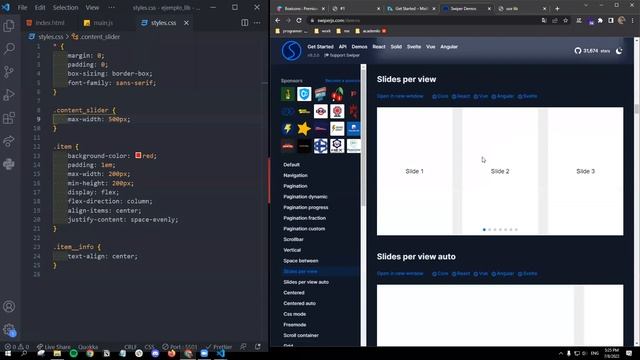
Task: Open the Chrome icon in the taskbar
Action: click(89, 353)
